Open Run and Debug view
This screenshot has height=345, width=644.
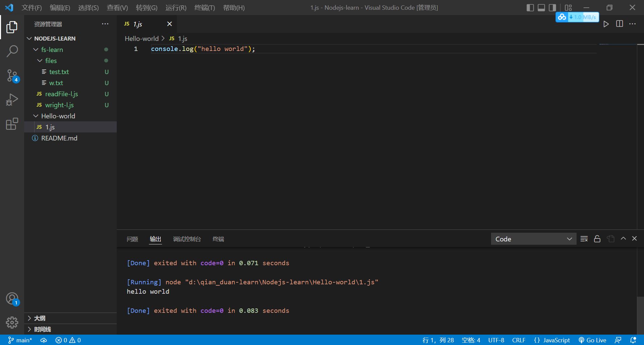(x=12, y=100)
